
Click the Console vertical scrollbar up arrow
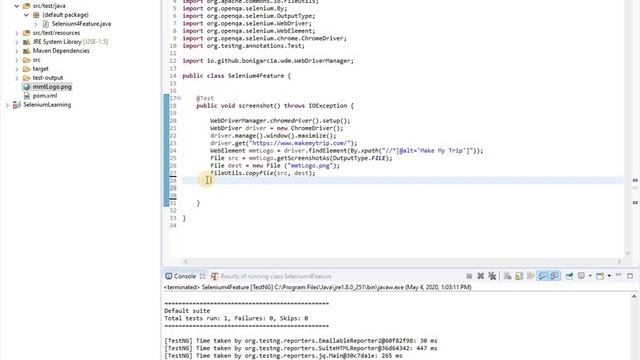click(x=634, y=297)
